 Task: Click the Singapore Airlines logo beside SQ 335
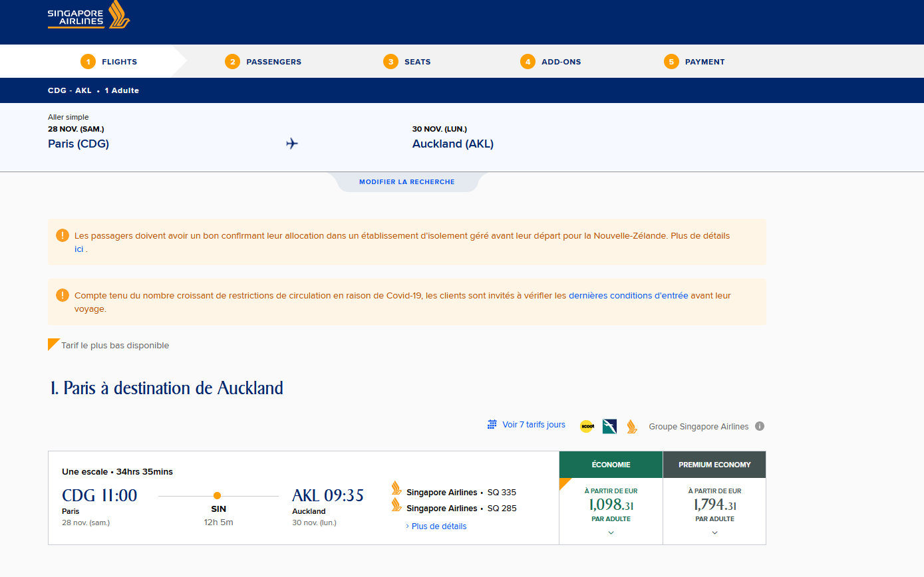[x=396, y=489]
